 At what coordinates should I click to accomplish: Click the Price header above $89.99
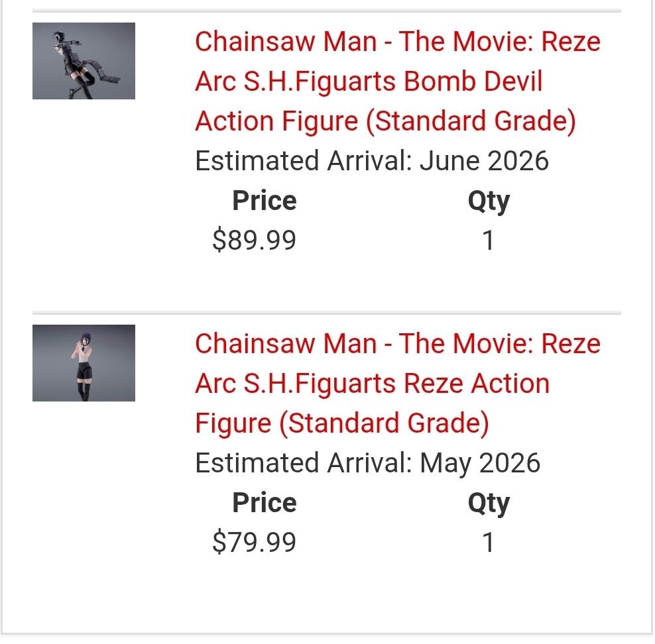tap(264, 201)
